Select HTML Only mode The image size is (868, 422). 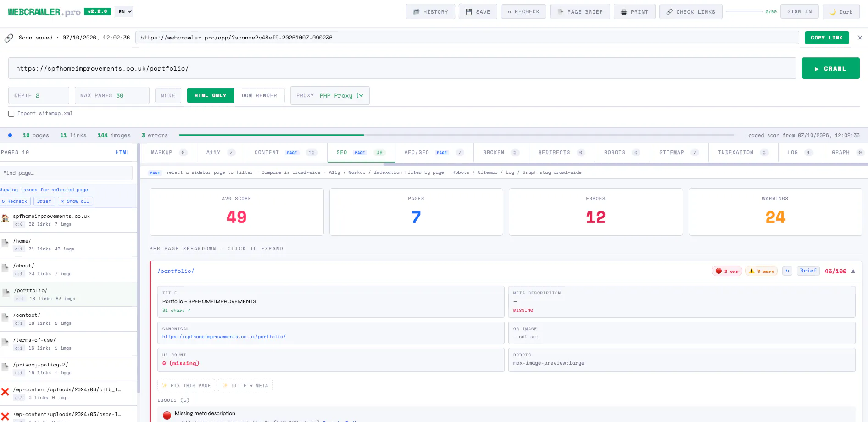(x=211, y=95)
